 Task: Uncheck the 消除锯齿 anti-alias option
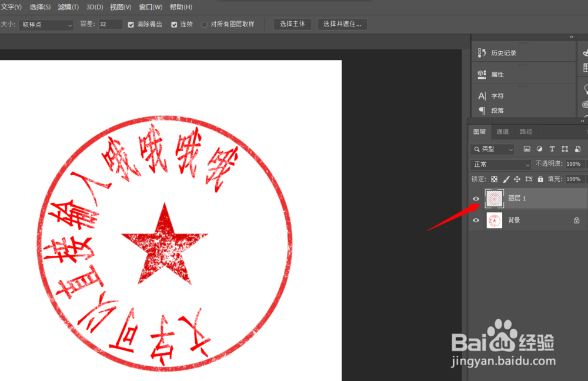click(130, 24)
